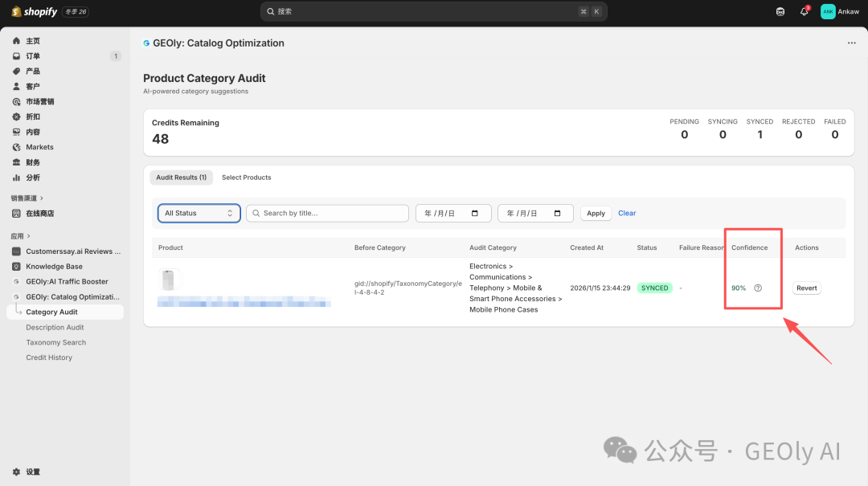
Task: Click the second 年/月/日 date input
Action: click(535, 213)
